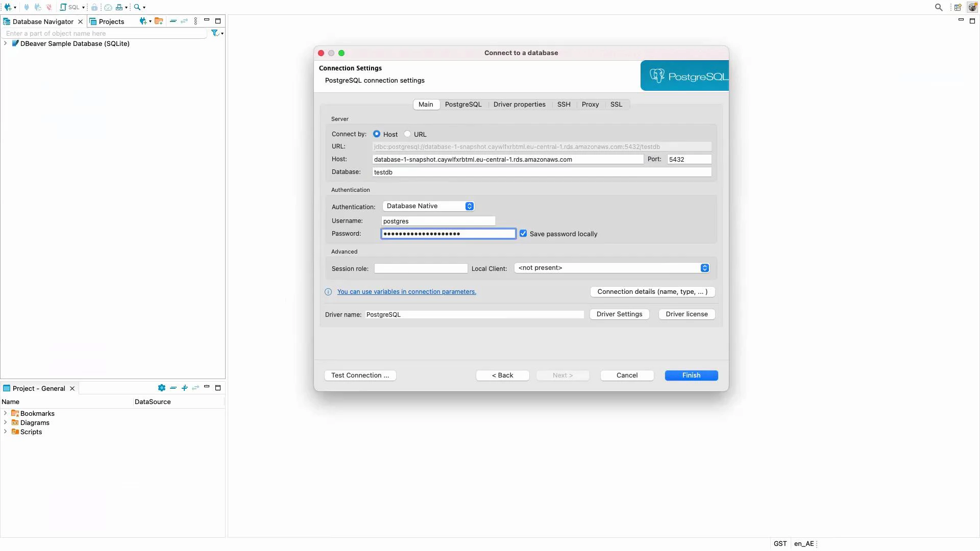980x551 pixels.
Task: Uncheck Save password locally
Action: pyautogui.click(x=523, y=233)
